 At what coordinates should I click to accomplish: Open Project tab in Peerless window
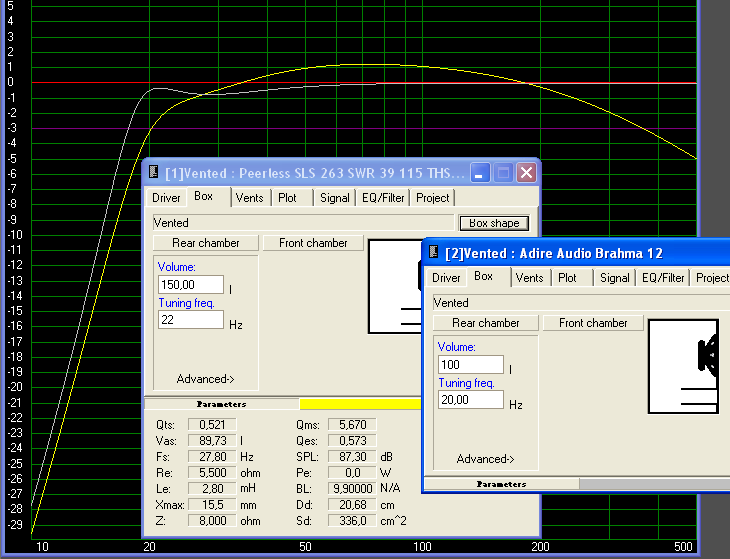tap(433, 198)
